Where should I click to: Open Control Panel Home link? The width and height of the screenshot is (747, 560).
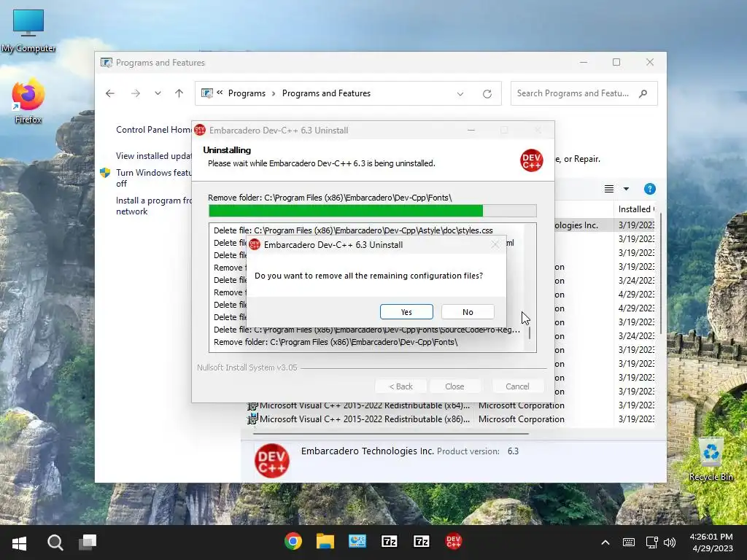coord(153,130)
